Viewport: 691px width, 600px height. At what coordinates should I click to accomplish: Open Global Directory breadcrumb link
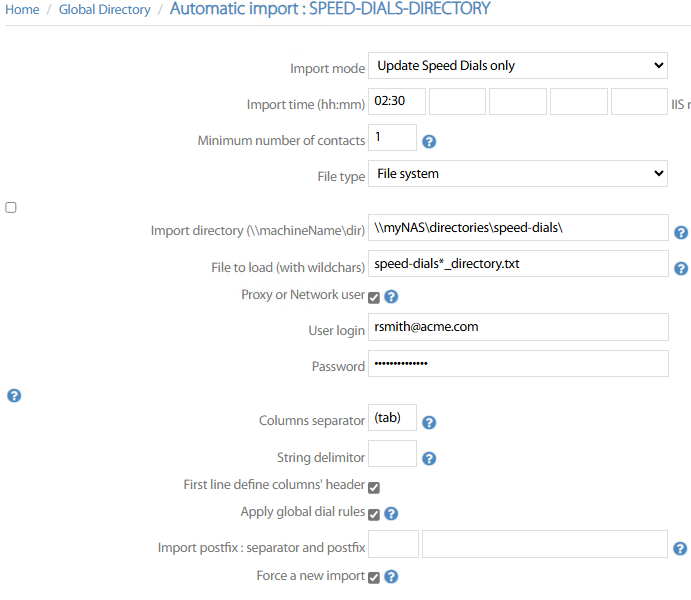click(x=104, y=10)
